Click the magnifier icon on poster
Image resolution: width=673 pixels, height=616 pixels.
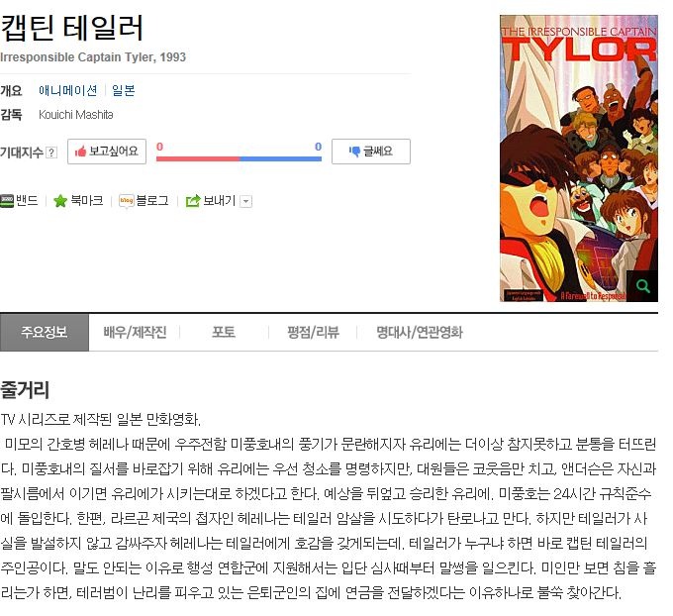tap(642, 286)
